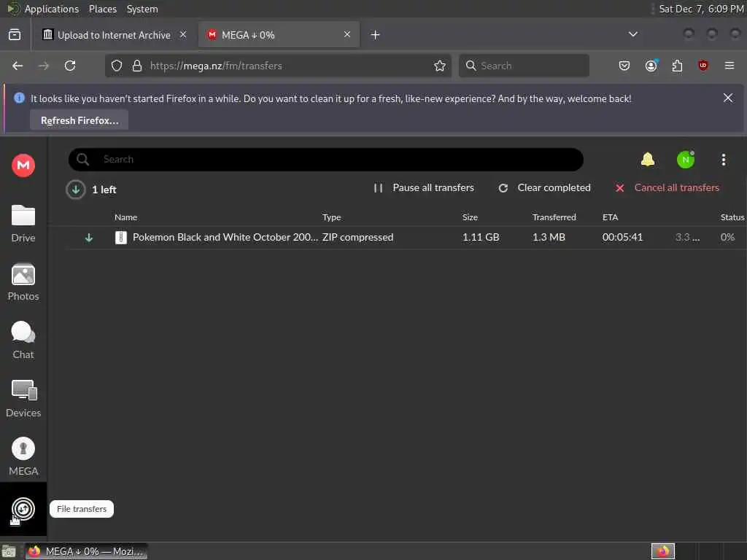Click the red MEGA logo icon

click(x=23, y=166)
